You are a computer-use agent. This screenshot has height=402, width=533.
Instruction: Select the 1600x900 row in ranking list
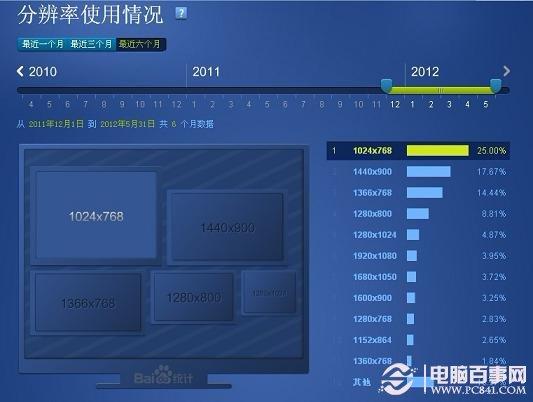pos(418,298)
